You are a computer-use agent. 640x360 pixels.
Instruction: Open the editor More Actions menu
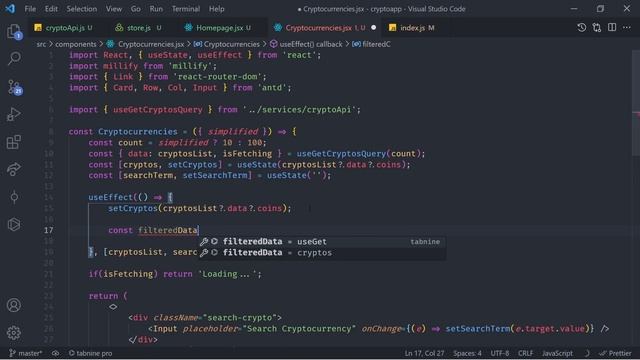(627, 27)
